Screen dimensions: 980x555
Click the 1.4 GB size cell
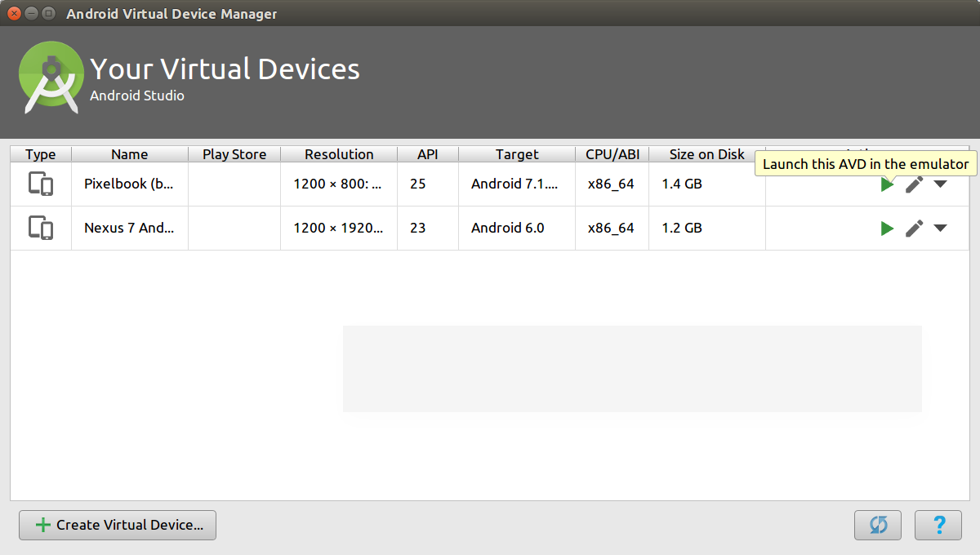click(707, 184)
